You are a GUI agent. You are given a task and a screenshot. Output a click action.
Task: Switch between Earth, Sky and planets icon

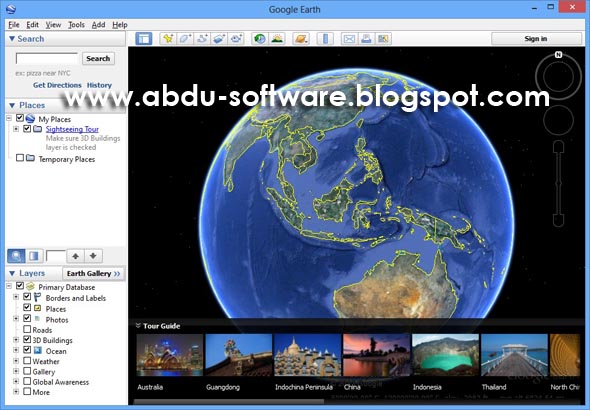tap(301, 39)
